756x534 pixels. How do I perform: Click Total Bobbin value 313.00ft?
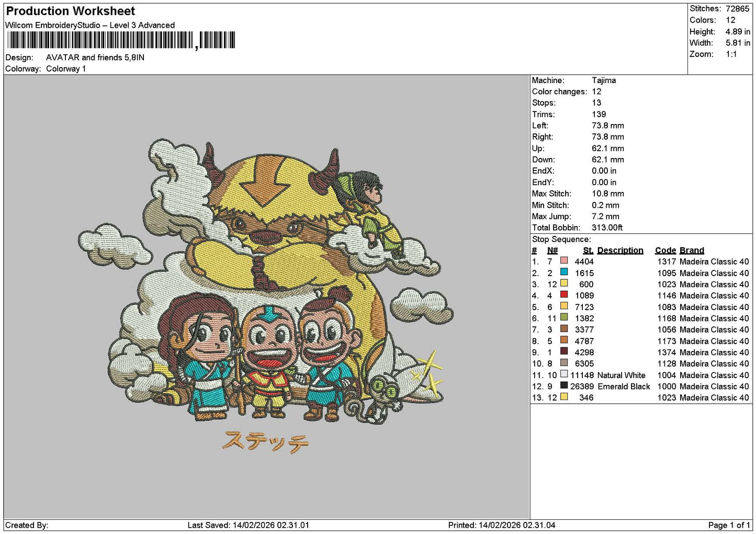607,228
